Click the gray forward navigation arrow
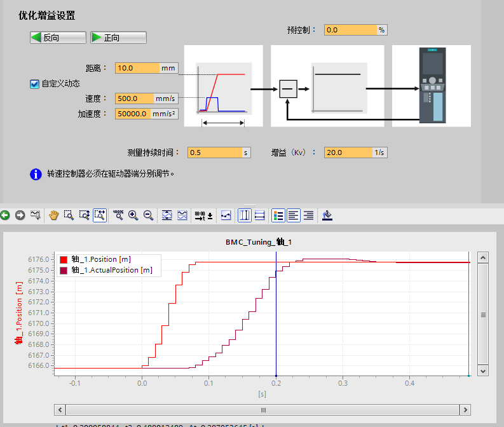Viewport: 504px width, 427px height. (20, 215)
